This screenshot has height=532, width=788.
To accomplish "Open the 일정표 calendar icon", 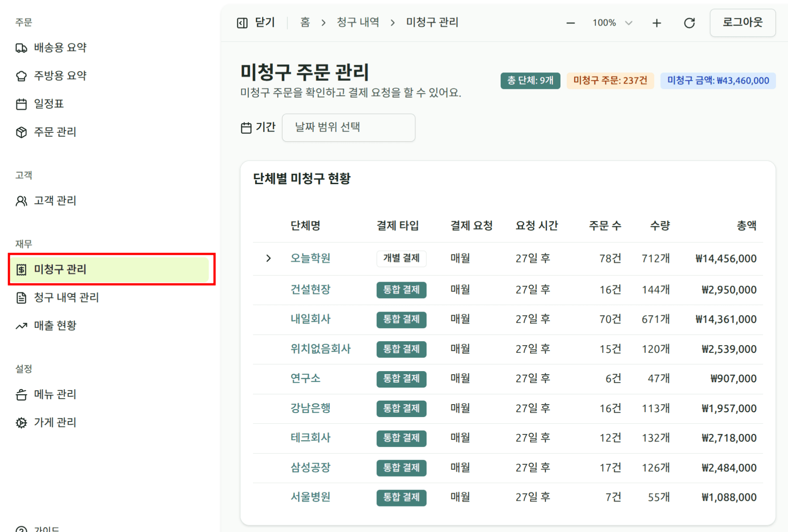I will coord(21,104).
